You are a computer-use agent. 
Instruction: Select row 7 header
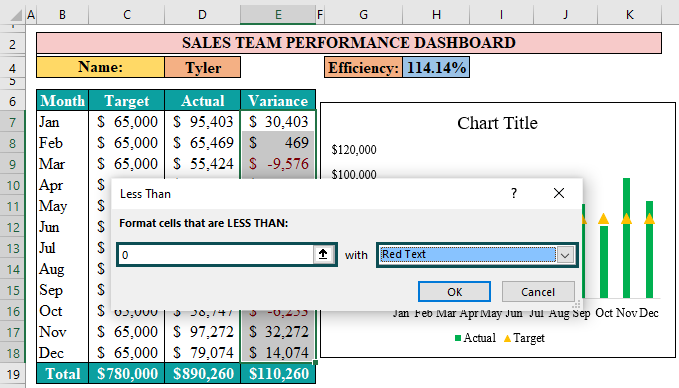pyautogui.click(x=13, y=123)
